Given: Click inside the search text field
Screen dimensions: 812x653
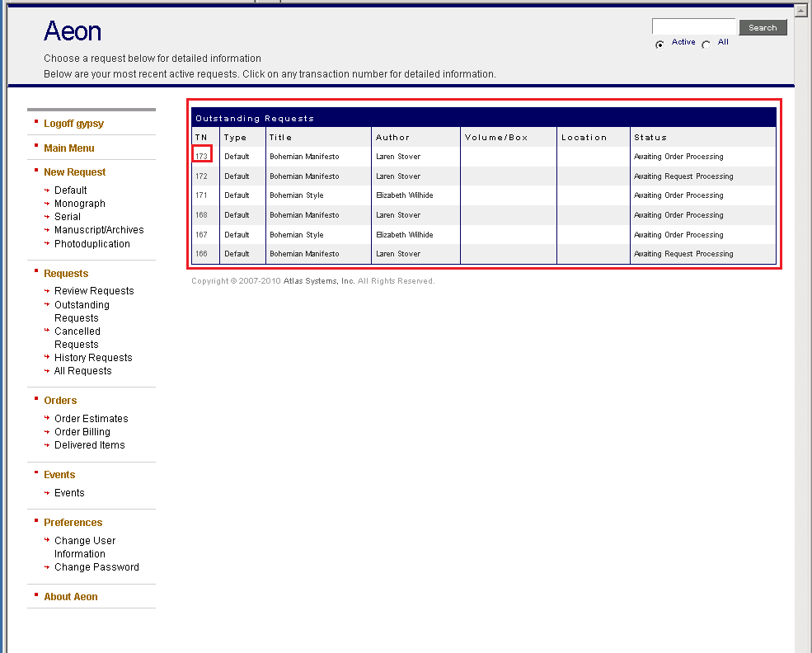Looking at the screenshot, I should [x=693, y=26].
